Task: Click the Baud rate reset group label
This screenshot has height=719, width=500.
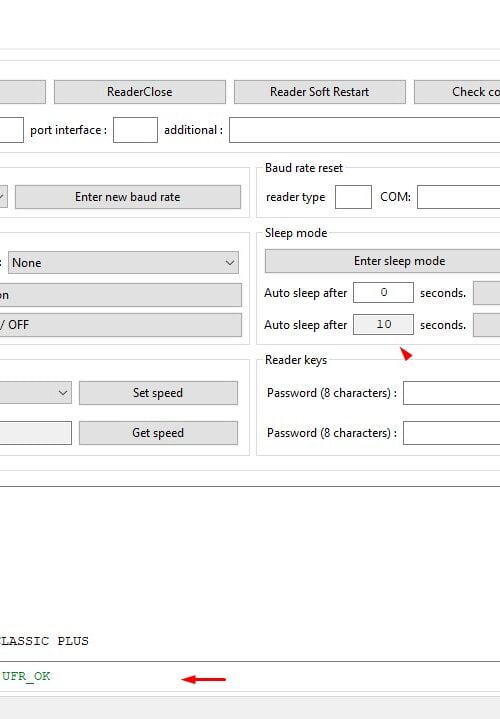Action: [304, 168]
